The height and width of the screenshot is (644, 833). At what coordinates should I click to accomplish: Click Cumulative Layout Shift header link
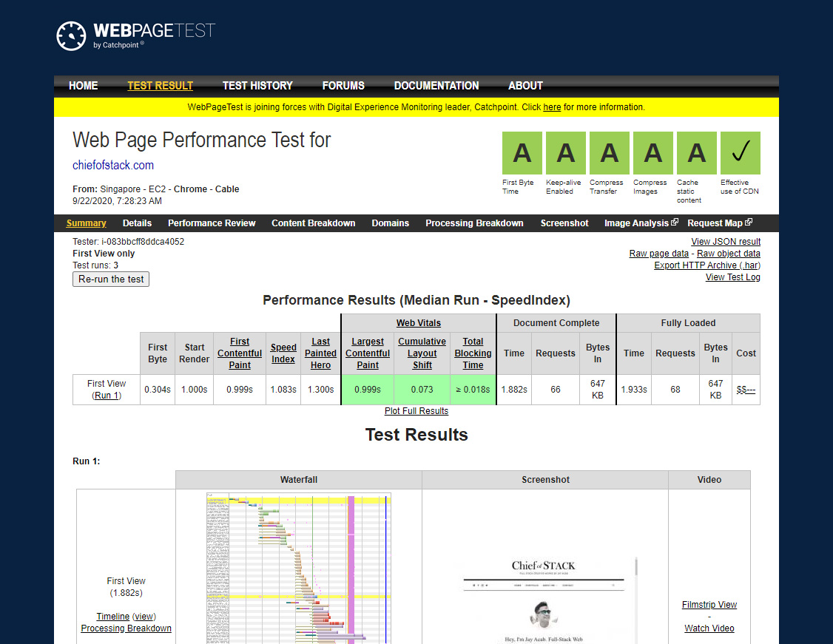(422, 353)
